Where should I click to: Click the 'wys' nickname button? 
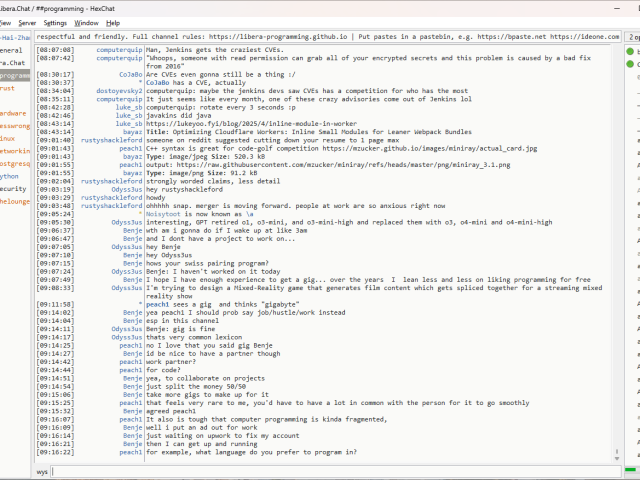coord(42,470)
